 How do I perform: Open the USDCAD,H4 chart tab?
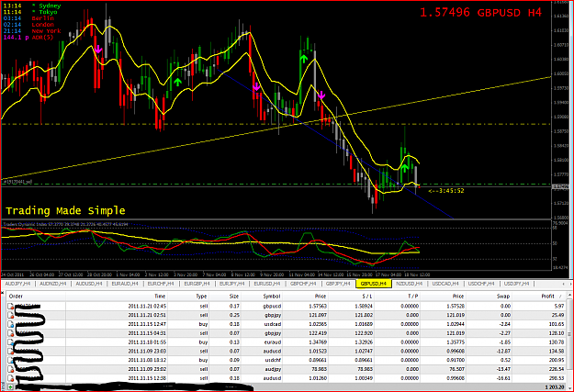point(445,284)
